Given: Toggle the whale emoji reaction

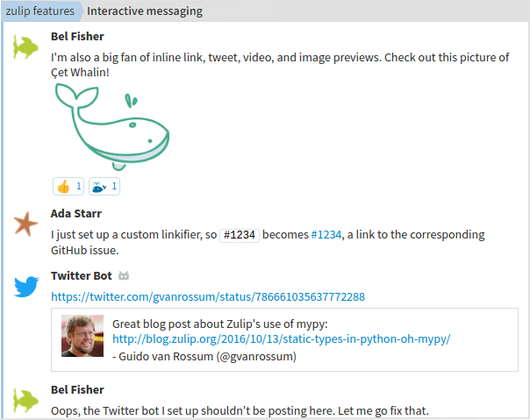Looking at the screenshot, I should coord(104,186).
